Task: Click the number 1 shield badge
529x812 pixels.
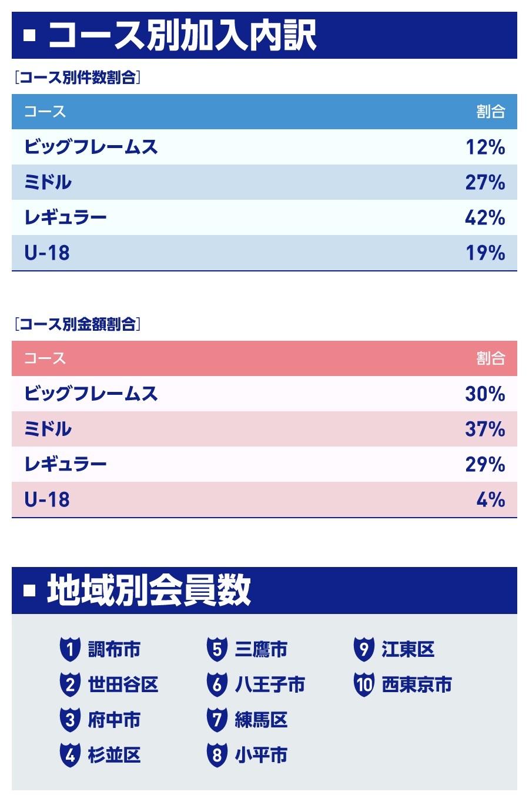Action: (x=70, y=649)
